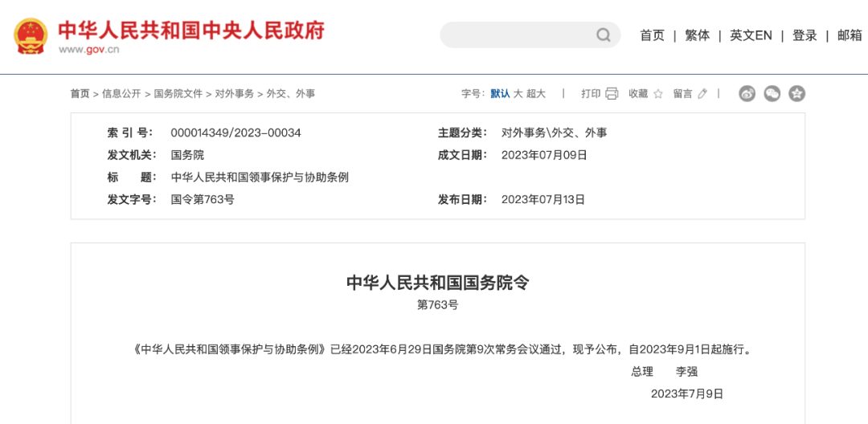Focus the site search field
Image resolution: width=868 pixels, height=424 pixels.
530,35
